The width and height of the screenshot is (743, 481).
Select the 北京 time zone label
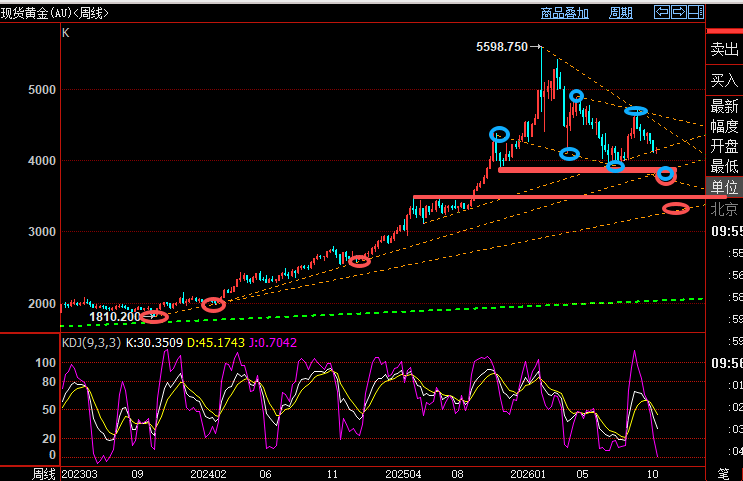(x=725, y=209)
